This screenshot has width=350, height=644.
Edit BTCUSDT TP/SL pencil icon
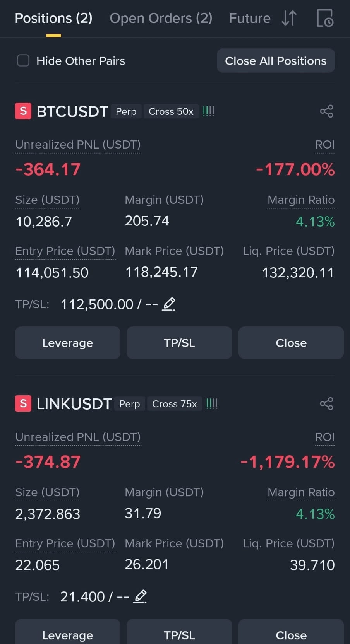pos(168,304)
